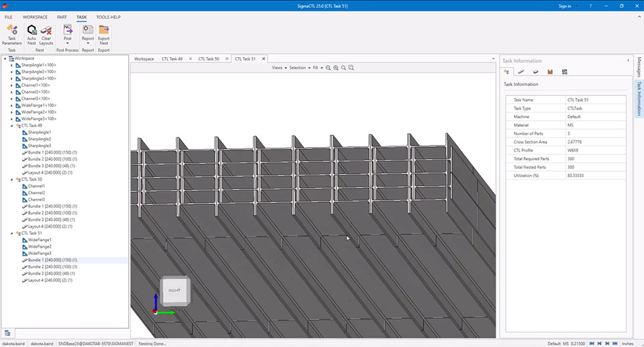The height and width of the screenshot is (347, 644).
Task: Clear Layouts from the Nest group
Action: [46, 34]
